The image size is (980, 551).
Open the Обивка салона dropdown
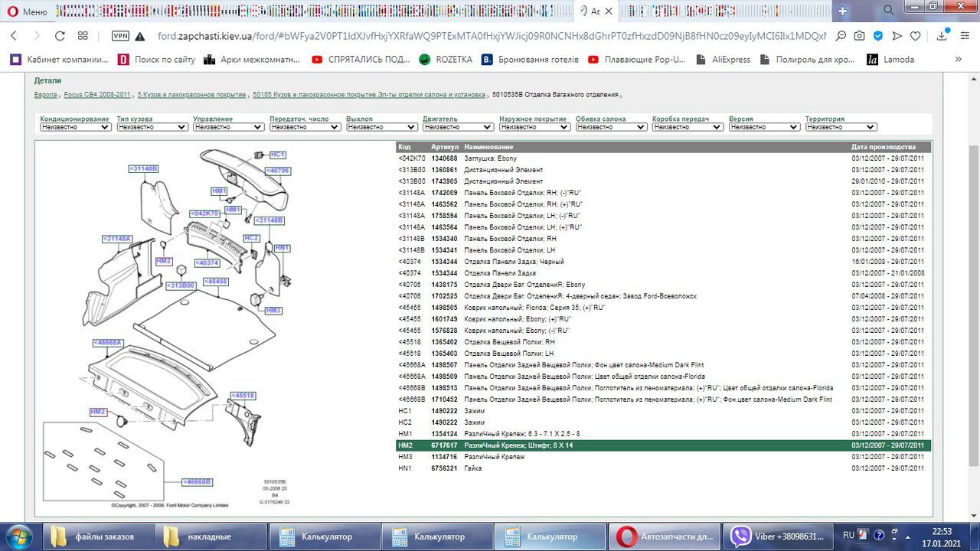pos(611,127)
